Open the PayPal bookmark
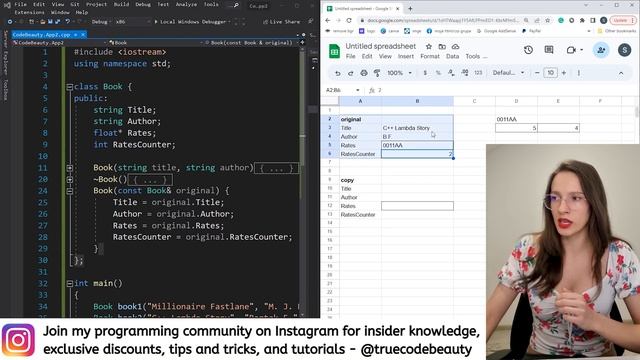The height and width of the screenshot is (360, 640). point(531,31)
